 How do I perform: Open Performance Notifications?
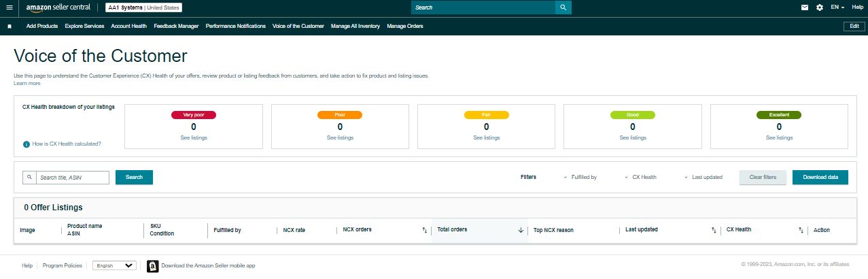[235, 27]
